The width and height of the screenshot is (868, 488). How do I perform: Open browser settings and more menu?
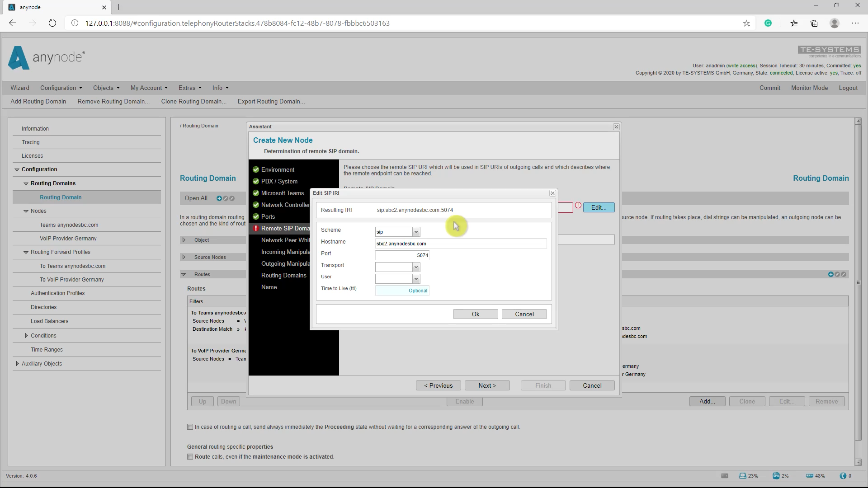point(855,23)
